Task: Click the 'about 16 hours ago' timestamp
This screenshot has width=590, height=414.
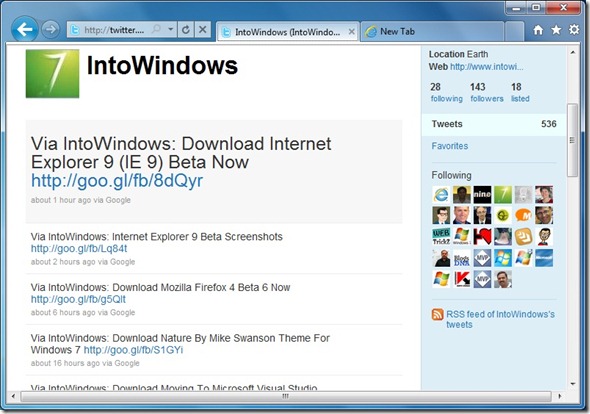Action: pyautogui.click(x=65, y=363)
